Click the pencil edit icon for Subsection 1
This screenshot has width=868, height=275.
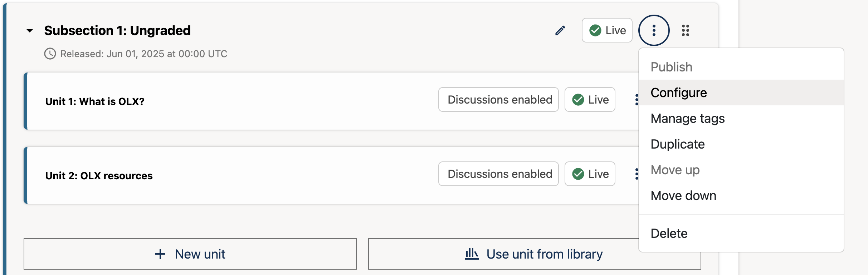coord(560,31)
